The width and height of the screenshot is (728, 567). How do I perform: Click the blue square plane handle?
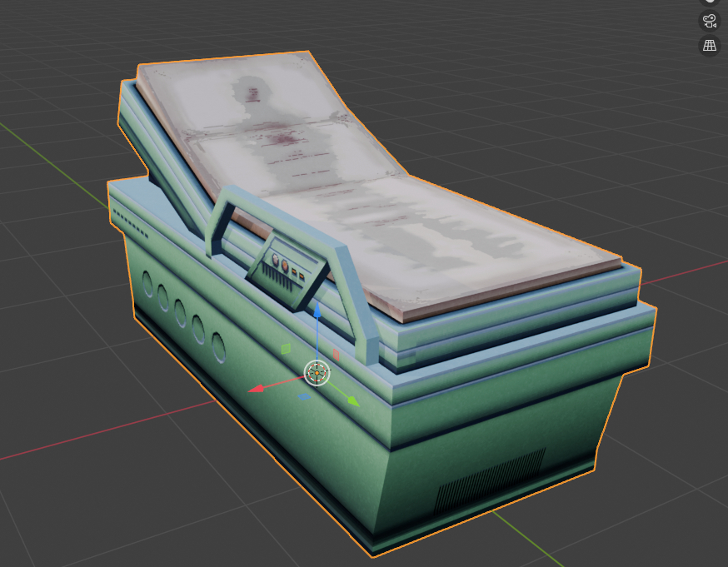click(305, 397)
